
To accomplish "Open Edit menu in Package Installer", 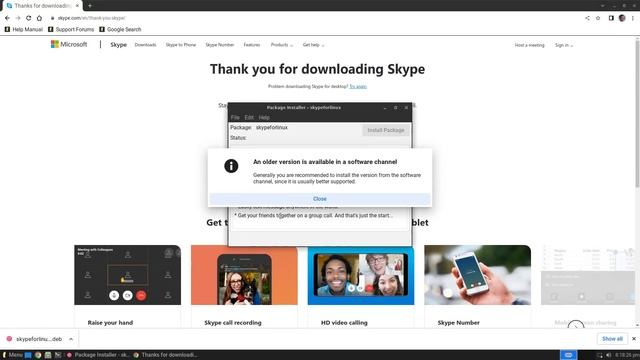I will [x=249, y=118].
